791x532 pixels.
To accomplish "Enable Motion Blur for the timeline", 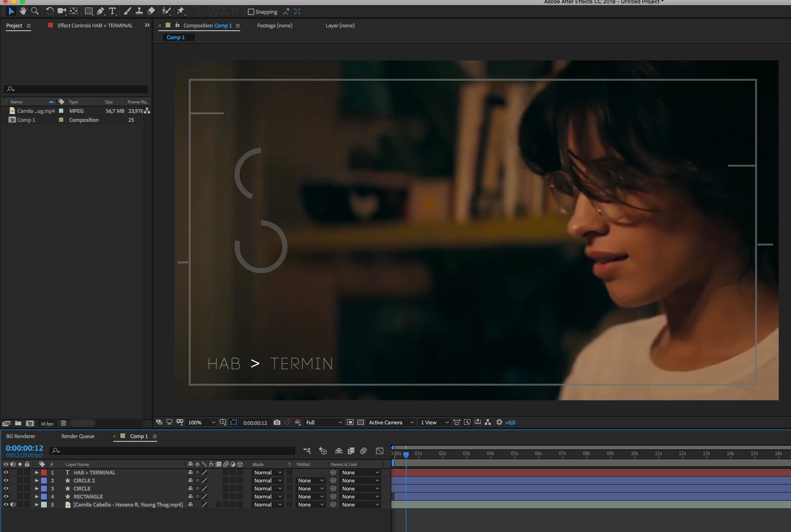I will 363,451.
